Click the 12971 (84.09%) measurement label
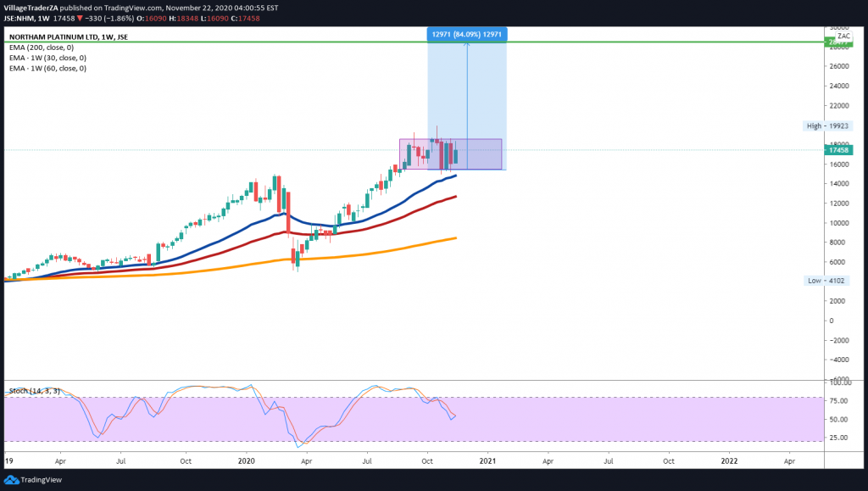 click(x=467, y=35)
